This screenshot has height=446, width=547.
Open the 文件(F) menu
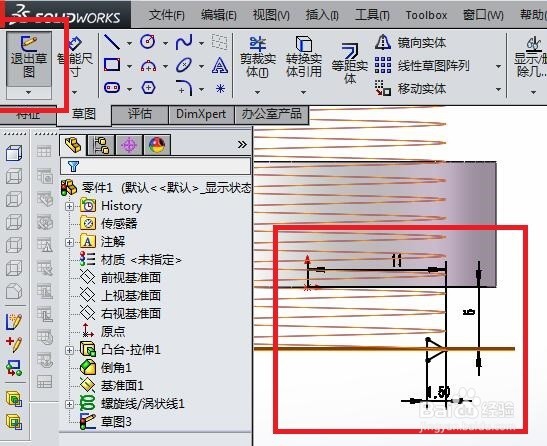167,15
